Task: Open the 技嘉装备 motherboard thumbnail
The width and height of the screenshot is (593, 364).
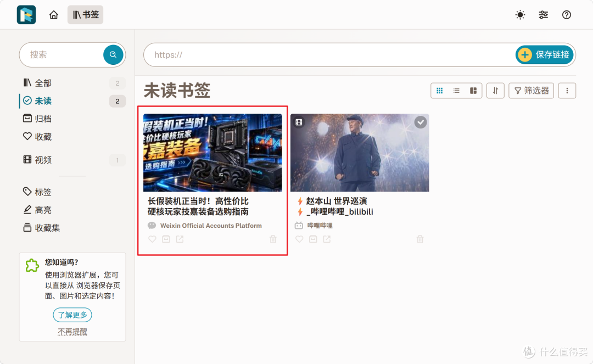Action: click(x=212, y=153)
